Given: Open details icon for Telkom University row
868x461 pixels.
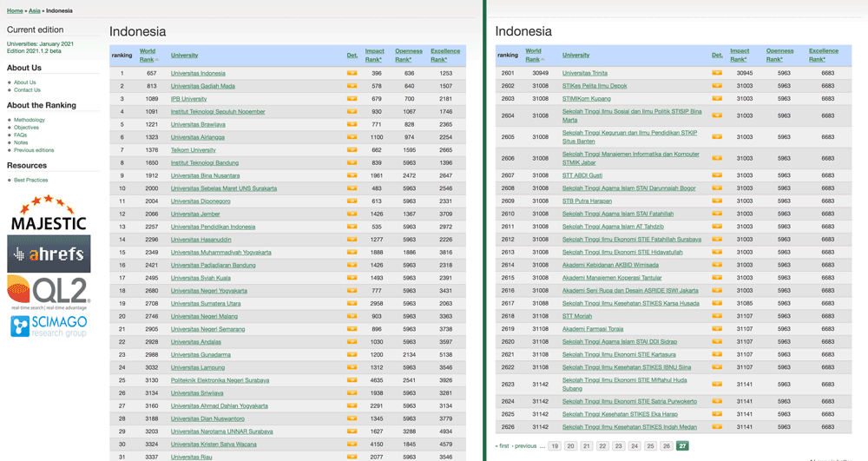Looking at the screenshot, I should pos(352,150).
